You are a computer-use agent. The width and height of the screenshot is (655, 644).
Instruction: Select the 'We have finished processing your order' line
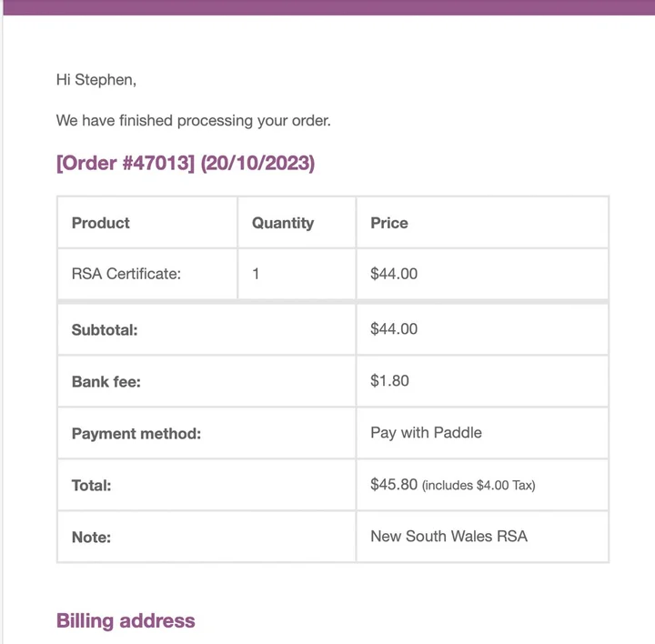(x=193, y=120)
